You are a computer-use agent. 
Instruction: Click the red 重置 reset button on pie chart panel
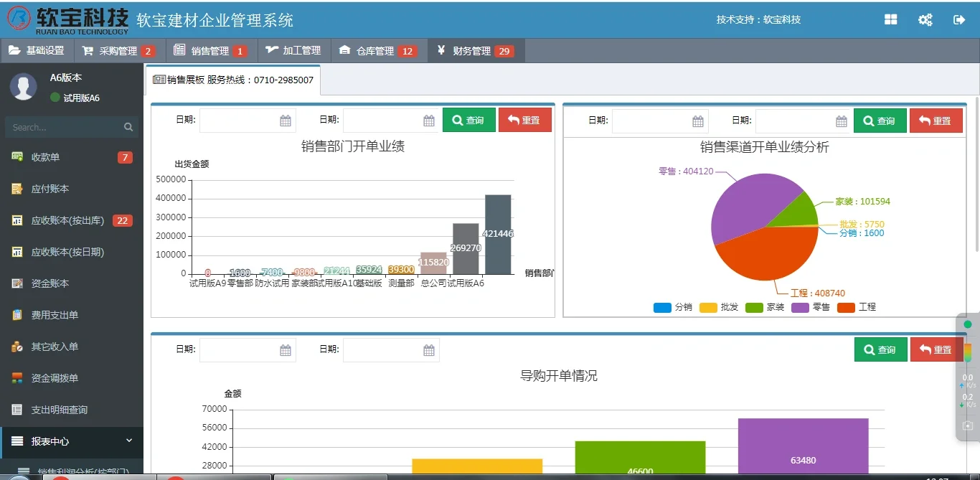936,121
